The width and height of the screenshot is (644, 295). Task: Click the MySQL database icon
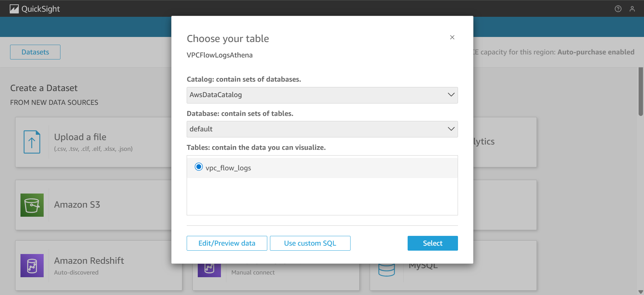coord(386,270)
